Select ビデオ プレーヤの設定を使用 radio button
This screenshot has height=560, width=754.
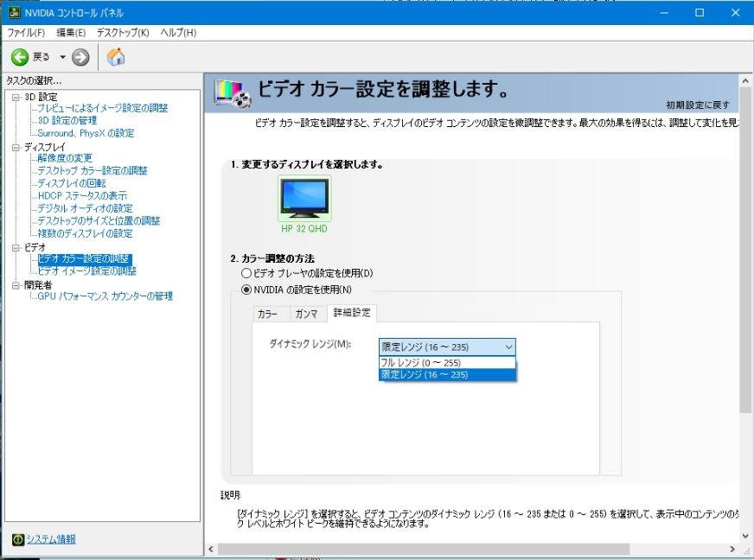(x=246, y=273)
